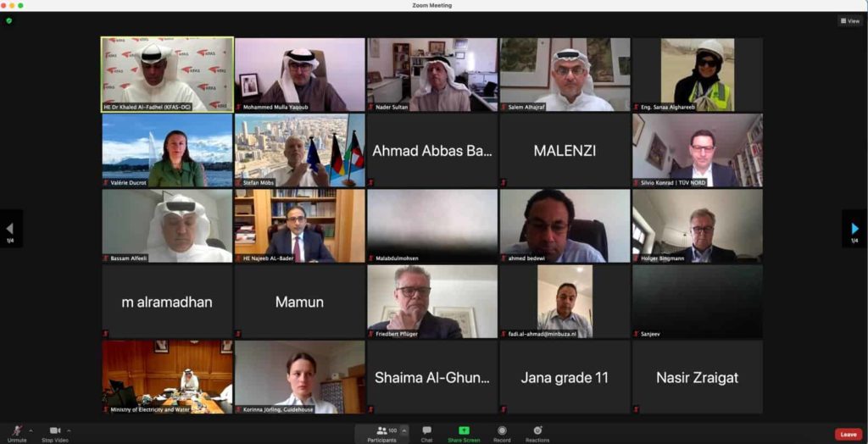
Task: Expand the arrow beside the Participants count
Action: click(404, 430)
